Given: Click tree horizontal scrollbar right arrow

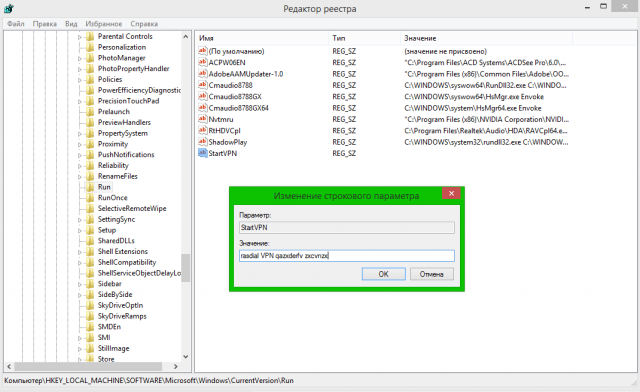Looking at the screenshot, I should (176, 366).
